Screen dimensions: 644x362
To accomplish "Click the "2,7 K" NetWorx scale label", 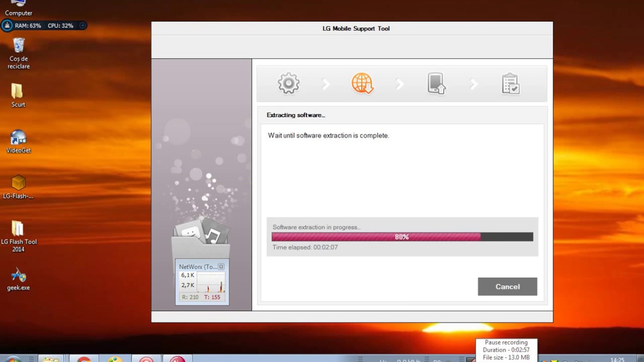I will 188,285.
